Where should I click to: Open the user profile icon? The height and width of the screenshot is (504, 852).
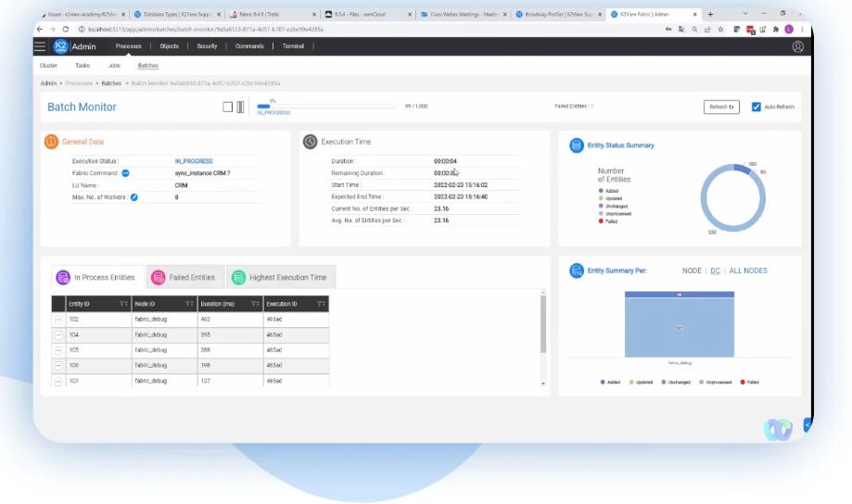pyautogui.click(x=797, y=46)
